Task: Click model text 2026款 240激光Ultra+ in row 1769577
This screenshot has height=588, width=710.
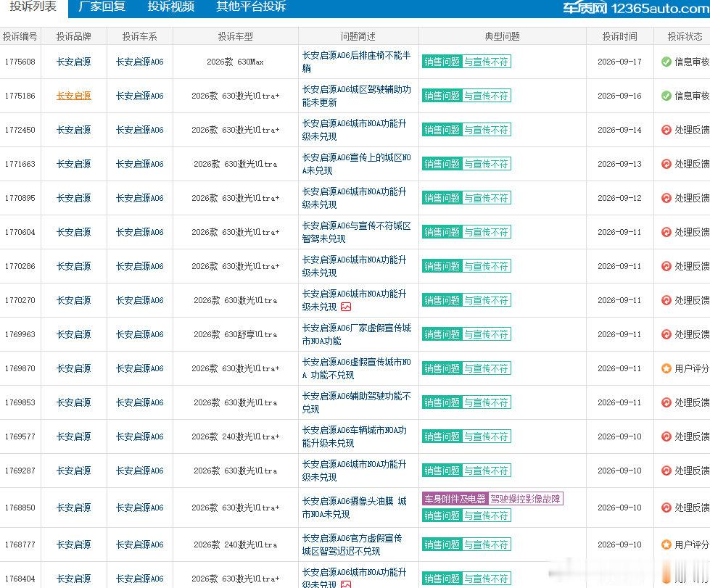Action: coord(236,436)
